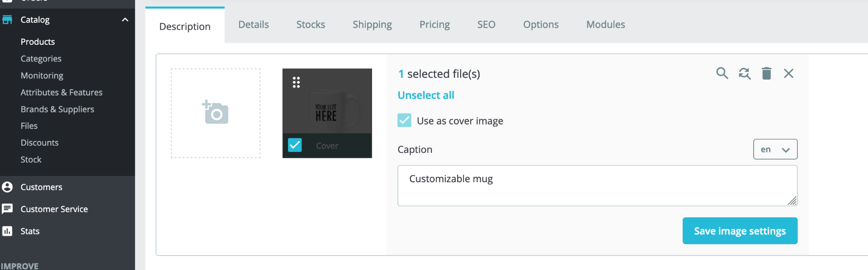
Task: Click the drag handle on mug thumbnail
Action: pos(296,82)
